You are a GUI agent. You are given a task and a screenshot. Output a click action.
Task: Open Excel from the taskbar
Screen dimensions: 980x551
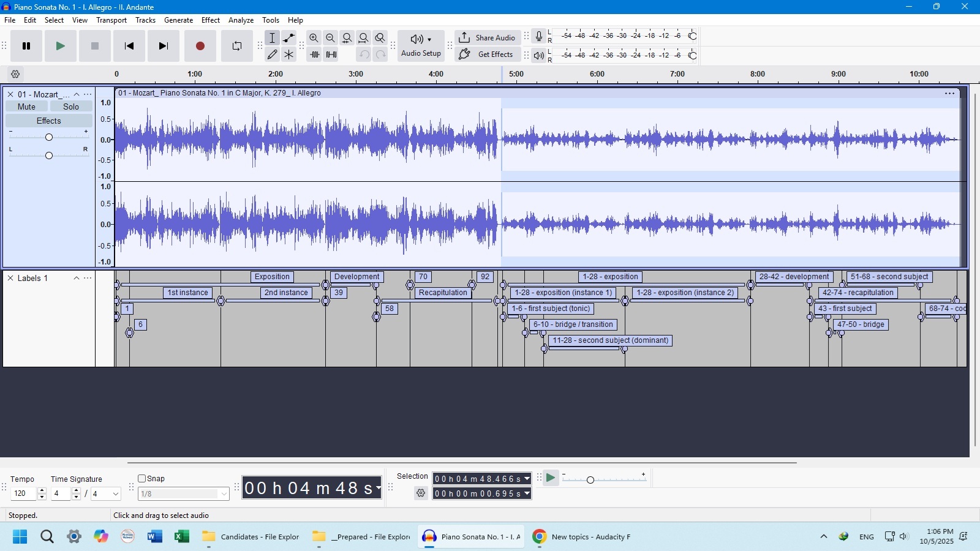(181, 537)
